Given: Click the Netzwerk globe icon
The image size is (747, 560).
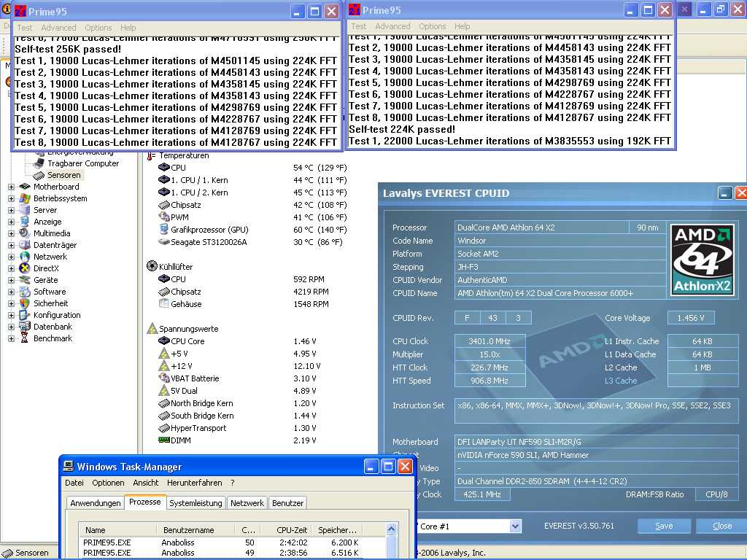Looking at the screenshot, I should pos(25,257).
